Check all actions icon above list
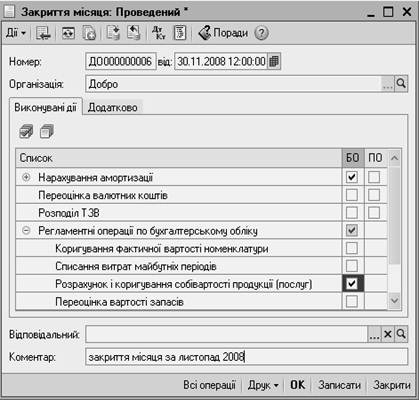The width and height of the screenshot is (419, 400). click(x=26, y=131)
